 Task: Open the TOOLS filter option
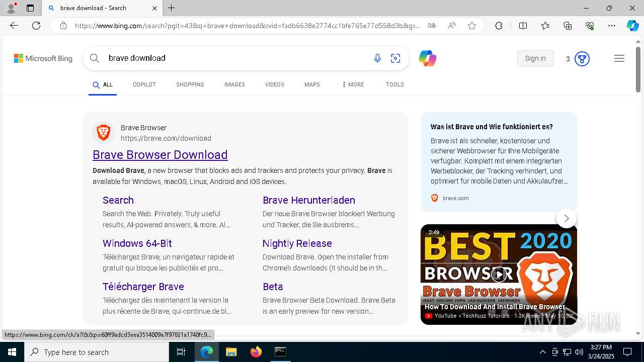395,84
